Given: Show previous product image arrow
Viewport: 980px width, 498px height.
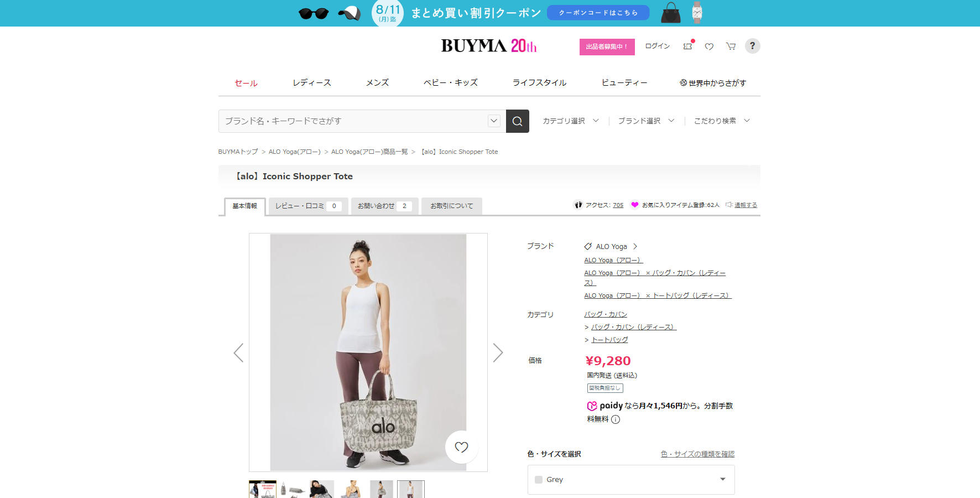Looking at the screenshot, I should tap(238, 352).
